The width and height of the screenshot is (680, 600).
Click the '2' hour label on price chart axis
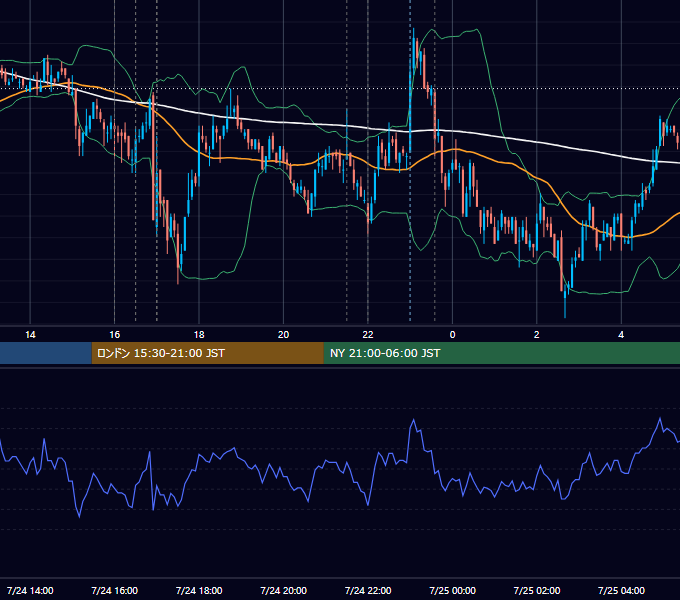(x=536, y=335)
